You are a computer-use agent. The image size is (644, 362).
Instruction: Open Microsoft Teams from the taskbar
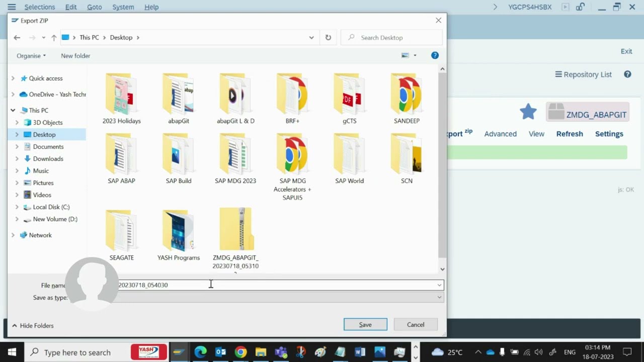click(x=281, y=352)
